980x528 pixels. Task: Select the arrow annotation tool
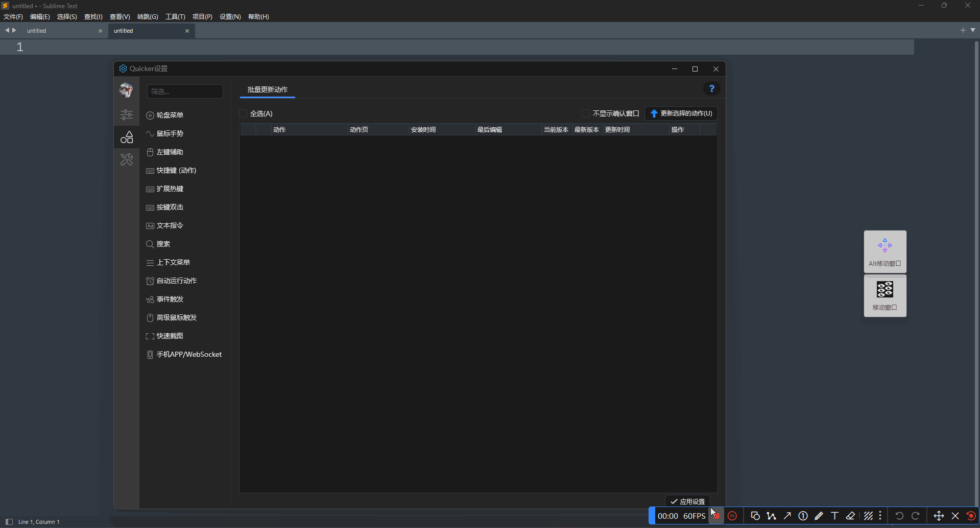[787, 516]
